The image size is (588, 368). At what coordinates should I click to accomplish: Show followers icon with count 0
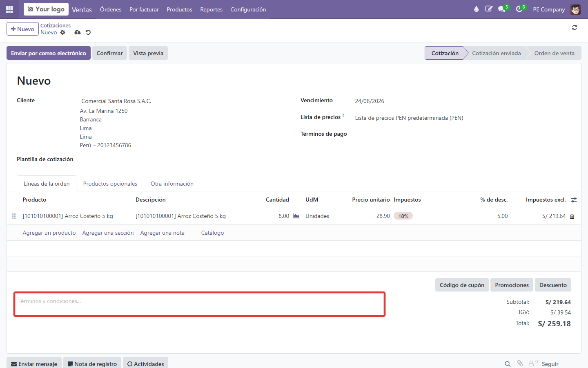(533, 363)
